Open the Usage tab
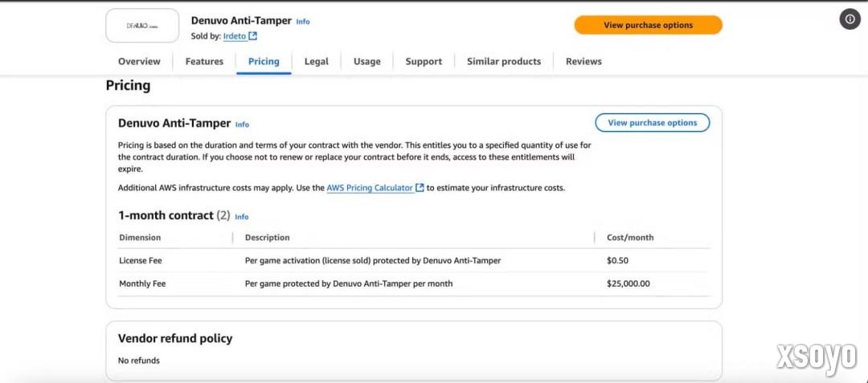This screenshot has height=383, width=868. 367,62
